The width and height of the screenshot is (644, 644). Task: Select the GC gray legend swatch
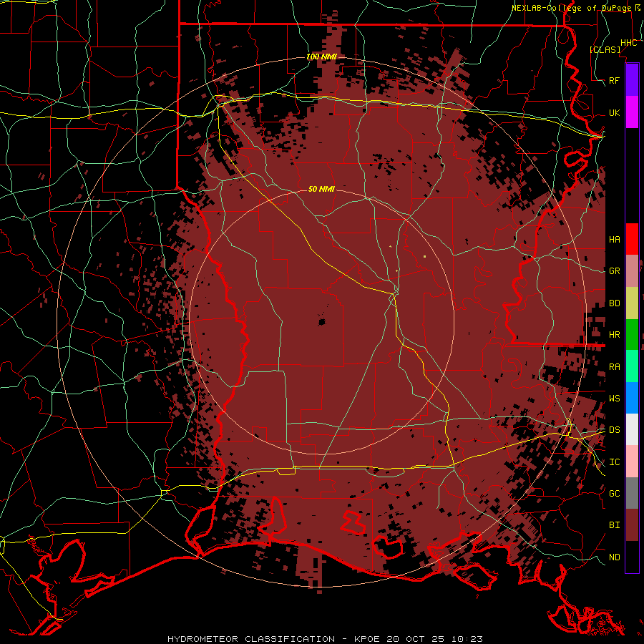tap(632, 493)
